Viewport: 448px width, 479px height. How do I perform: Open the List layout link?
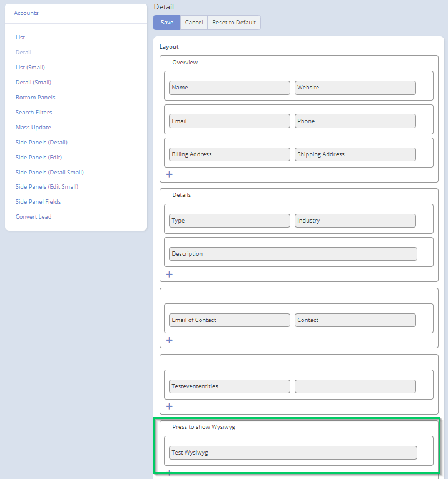(x=21, y=38)
